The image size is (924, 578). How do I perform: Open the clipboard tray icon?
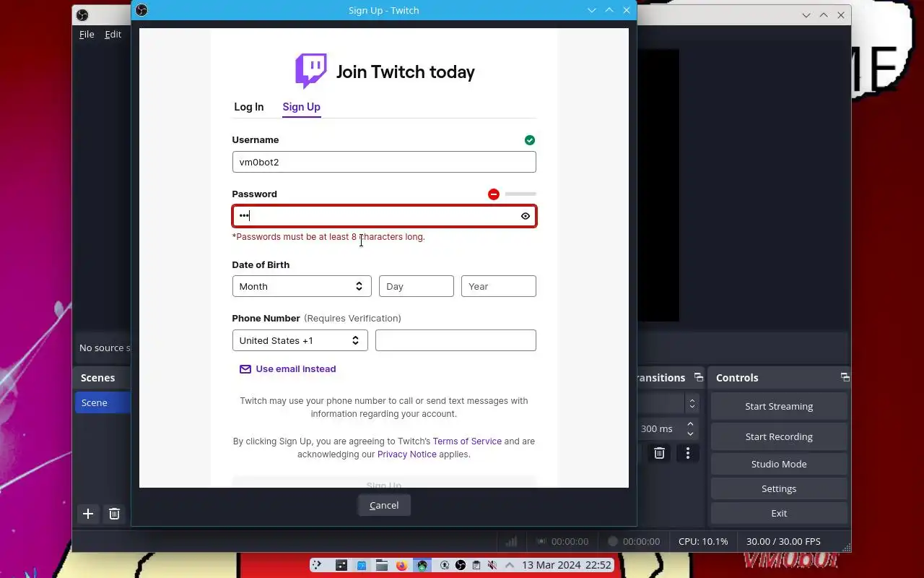tap(476, 565)
